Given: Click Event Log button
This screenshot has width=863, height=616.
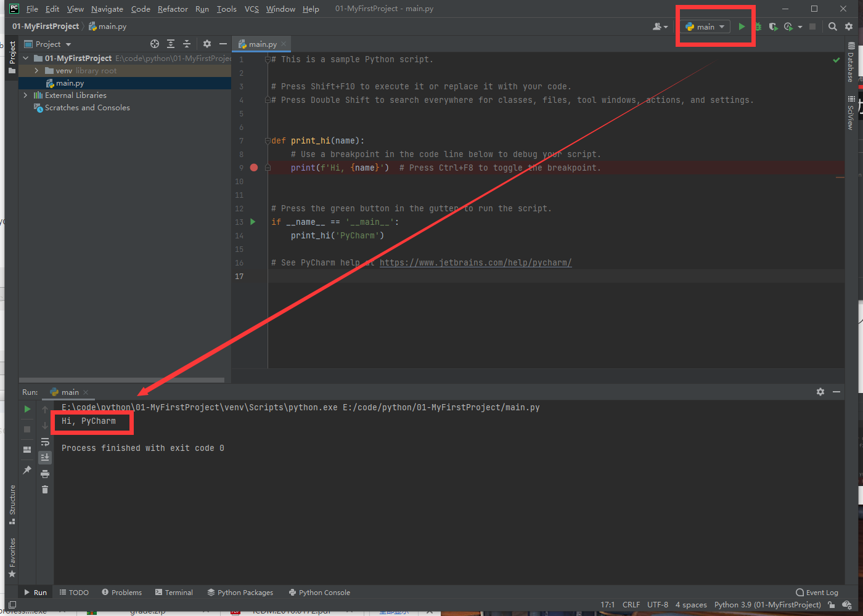Looking at the screenshot, I should pyautogui.click(x=817, y=593).
